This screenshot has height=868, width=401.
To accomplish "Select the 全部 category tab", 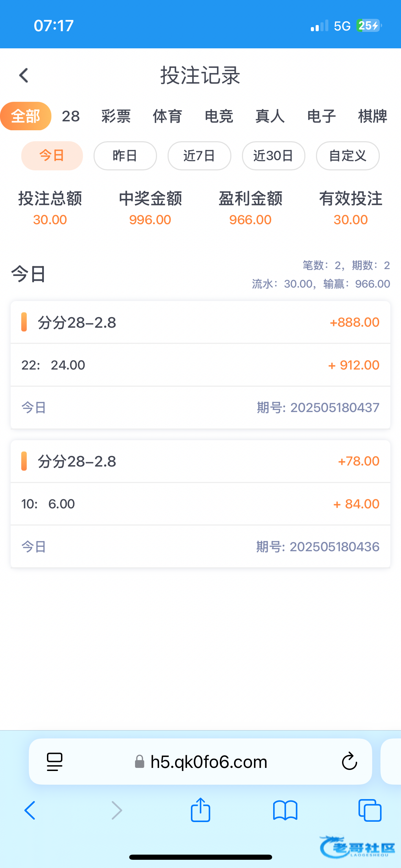I will pyautogui.click(x=26, y=116).
